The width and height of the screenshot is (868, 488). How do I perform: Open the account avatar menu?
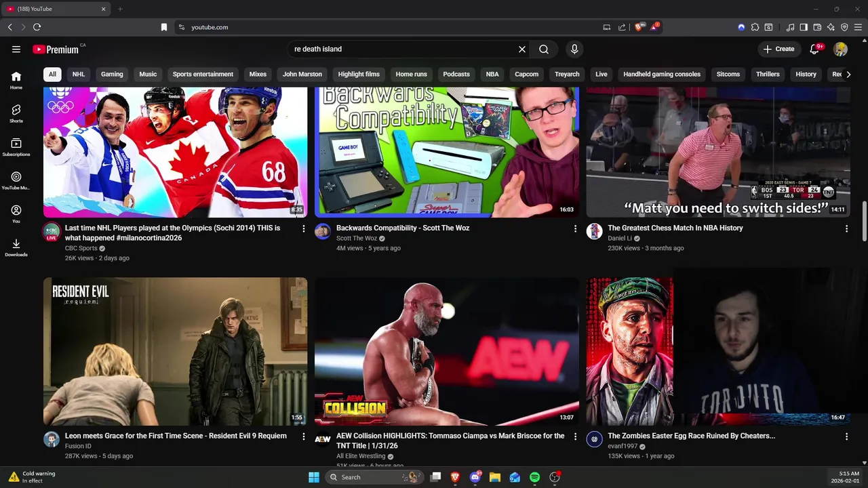pyautogui.click(x=841, y=49)
